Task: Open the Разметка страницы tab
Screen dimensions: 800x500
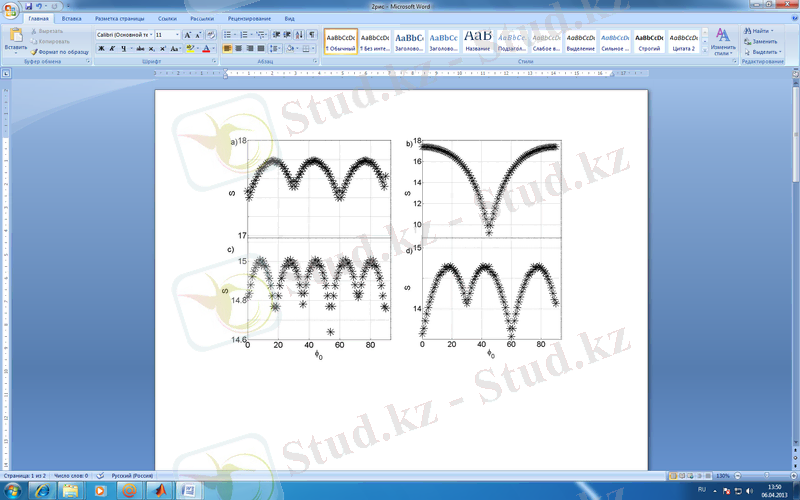Action: tap(119, 18)
